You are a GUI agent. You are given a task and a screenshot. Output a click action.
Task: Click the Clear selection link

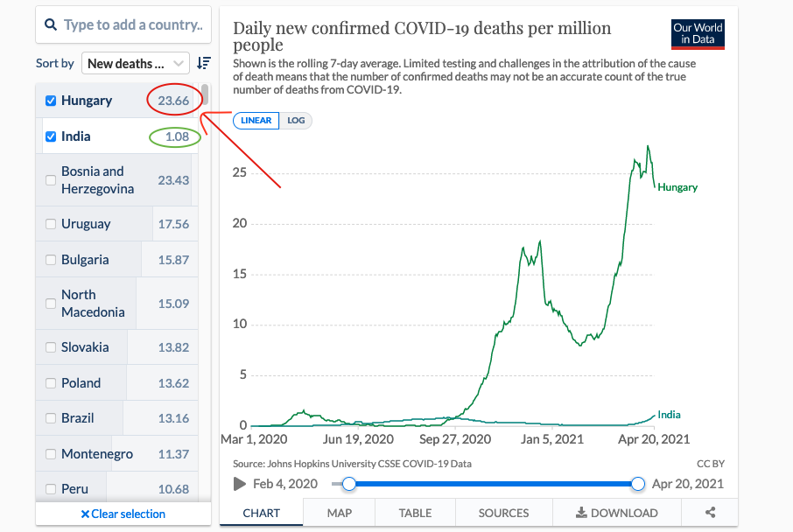tap(123, 514)
